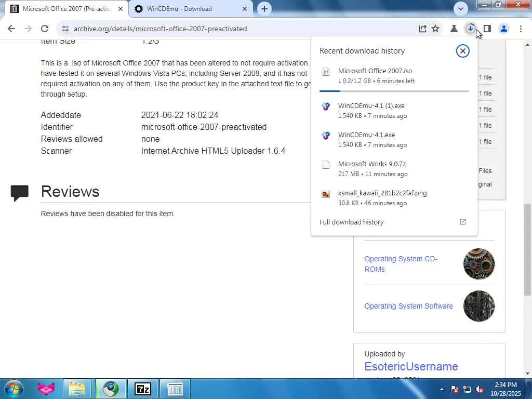Switch to WinCDEmu - Download tab

click(191, 9)
